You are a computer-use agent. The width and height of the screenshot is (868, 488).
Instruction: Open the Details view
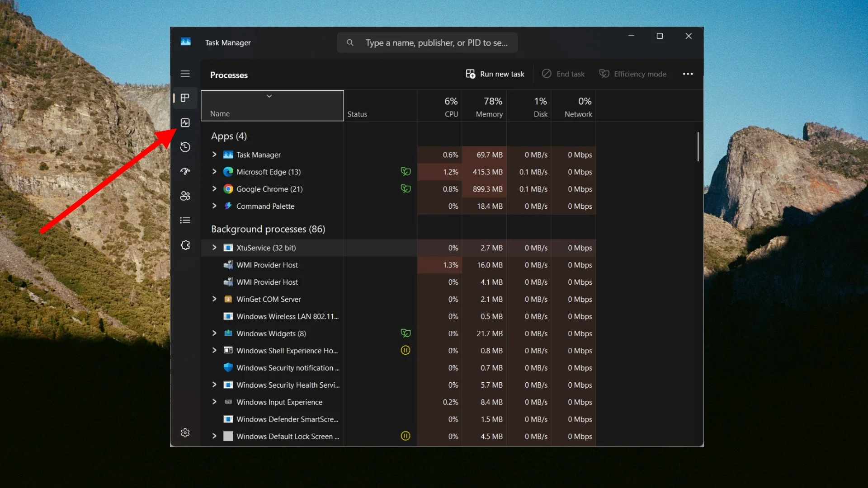point(185,220)
